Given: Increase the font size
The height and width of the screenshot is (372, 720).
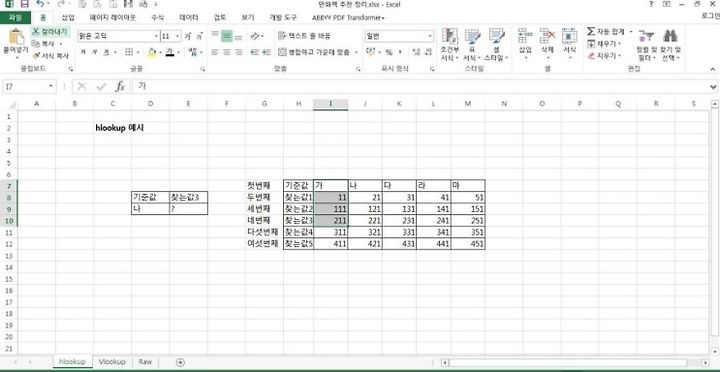Looking at the screenshot, I should (188, 36).
